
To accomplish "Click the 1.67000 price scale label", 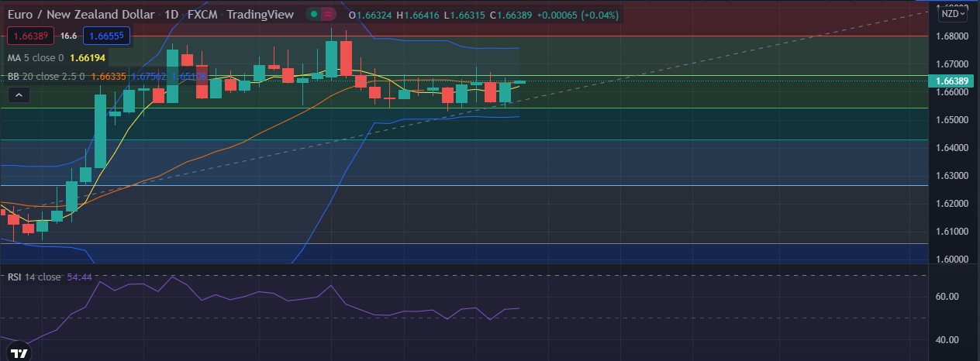I will point(952,64).
